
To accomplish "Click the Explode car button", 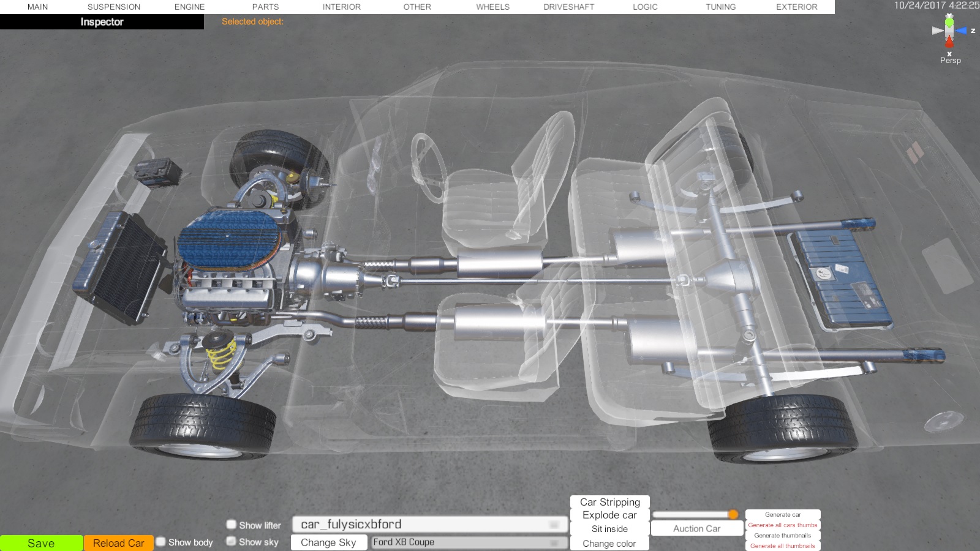I will (609, 515).
